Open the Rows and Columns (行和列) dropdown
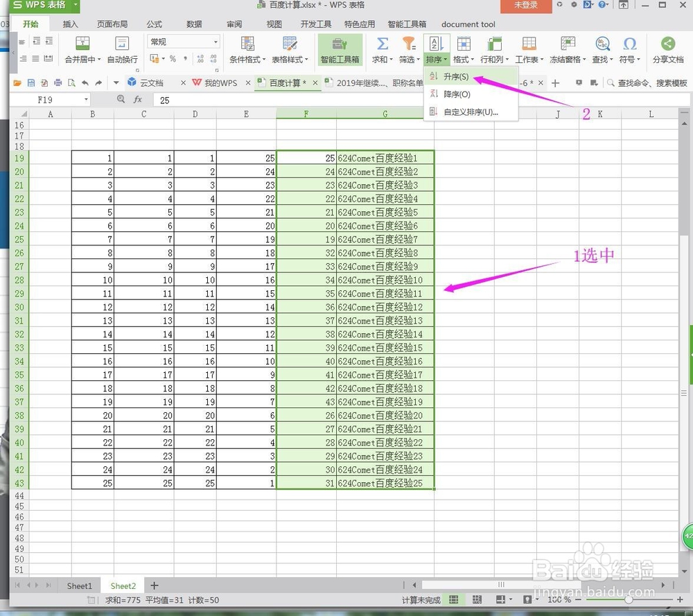The image size is (693, 616). coord(495,50)
